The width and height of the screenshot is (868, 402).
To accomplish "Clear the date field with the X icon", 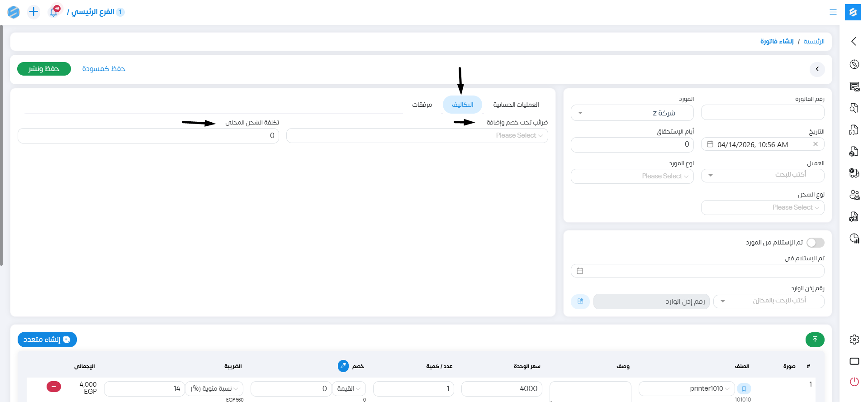I will (x=815, y=144).
